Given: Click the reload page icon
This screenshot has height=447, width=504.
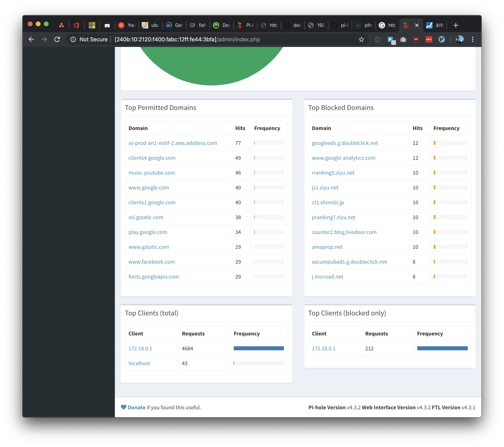Looking at the screenshot, I should [x=57, y=39].
